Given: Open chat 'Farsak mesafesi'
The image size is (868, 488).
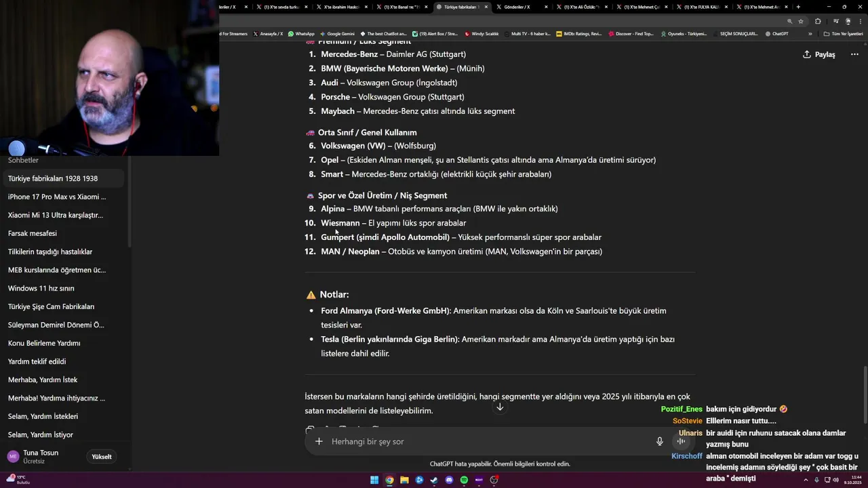Looking at the screenshot, I should coord(62,233).
